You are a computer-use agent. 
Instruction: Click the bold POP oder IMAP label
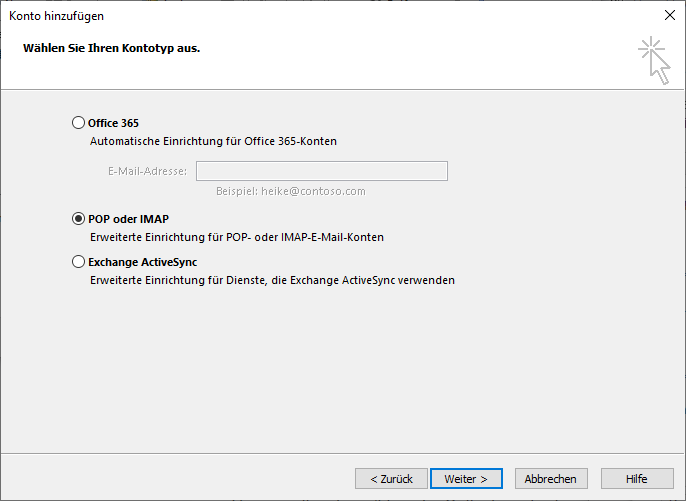click(128, 219)
